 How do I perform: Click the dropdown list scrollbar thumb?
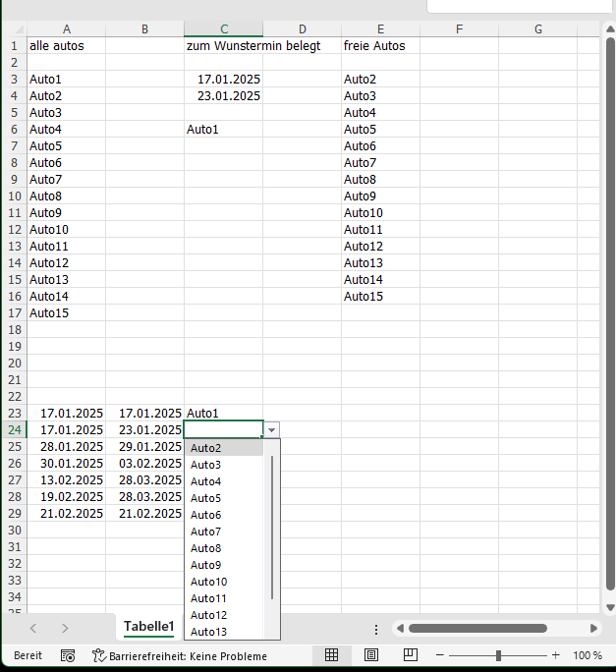272,528
